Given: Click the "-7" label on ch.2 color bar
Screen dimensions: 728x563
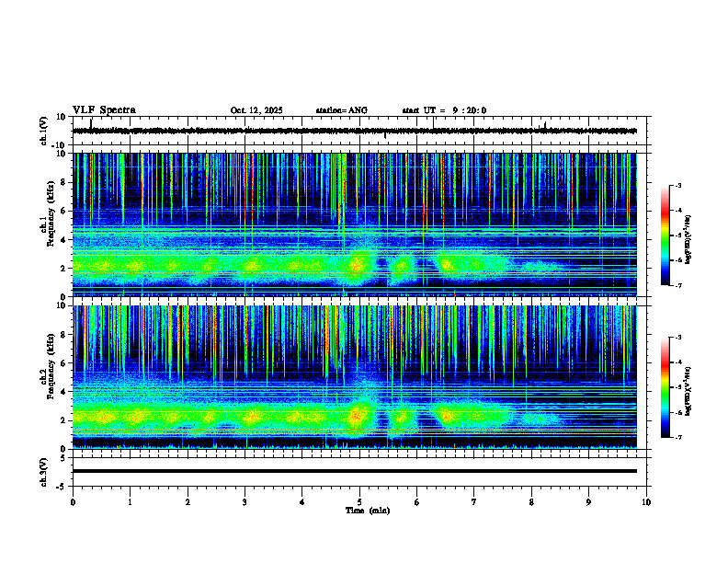Looking at the screenshot, I should [678, 437].
